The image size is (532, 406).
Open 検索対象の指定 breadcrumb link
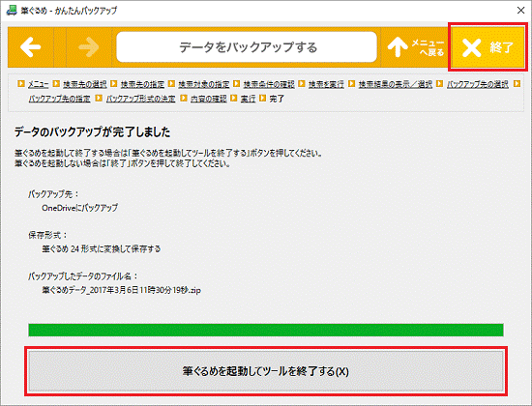coord(204,84)
